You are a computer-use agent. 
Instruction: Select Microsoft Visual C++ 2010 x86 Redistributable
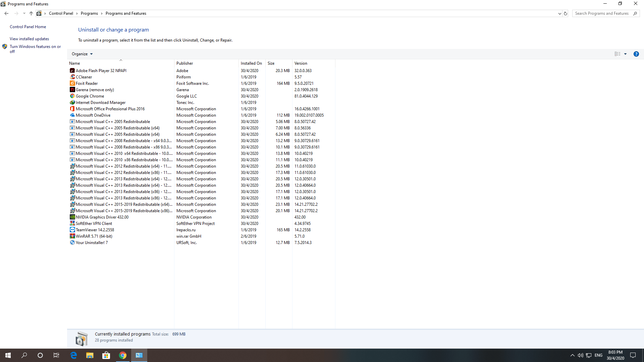(201, 160)
